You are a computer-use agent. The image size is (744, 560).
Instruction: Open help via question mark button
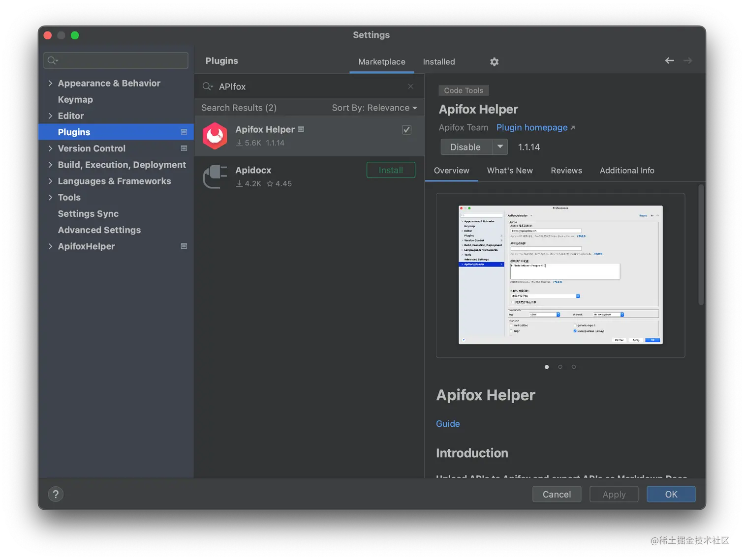(x=56, y=494)
